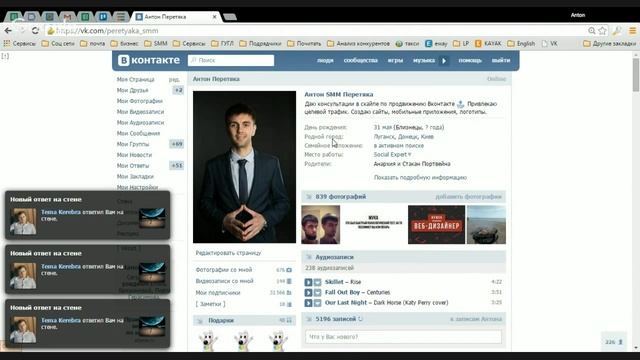640x360 pixels.
Task: Click the scroll-to-top 226 button
Action: click(x=614, y=342)
